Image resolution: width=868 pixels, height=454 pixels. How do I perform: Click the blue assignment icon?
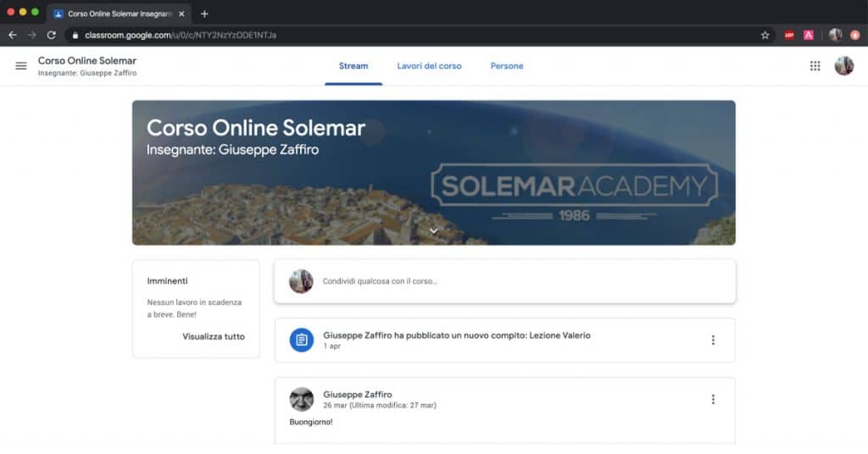point(302,340)
